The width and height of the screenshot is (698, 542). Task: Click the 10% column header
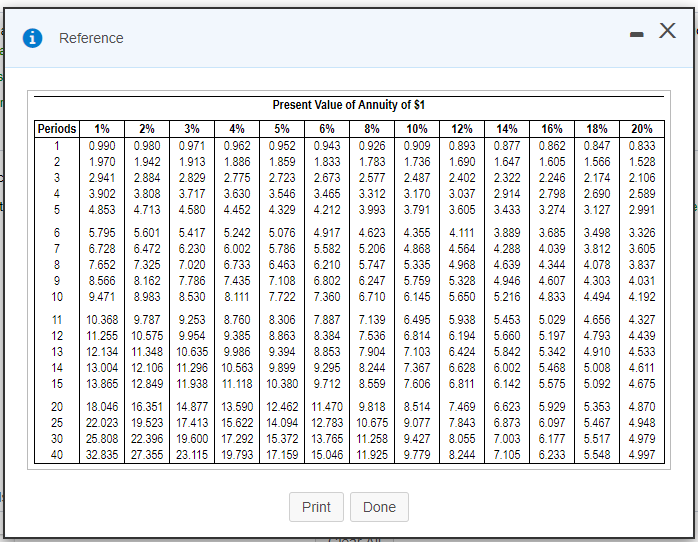pyautogui.click(x=417, y=129)
